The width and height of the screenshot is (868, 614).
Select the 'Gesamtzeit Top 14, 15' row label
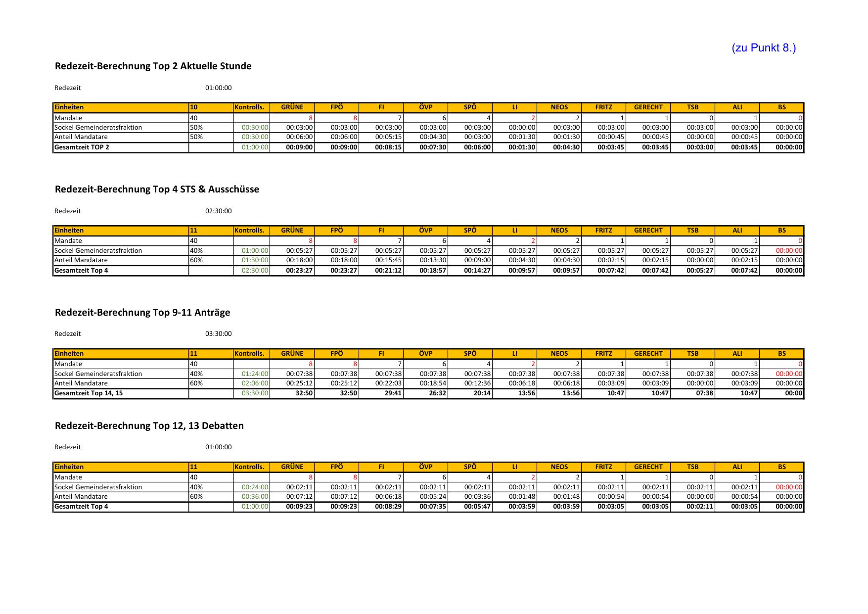(89, 393)
